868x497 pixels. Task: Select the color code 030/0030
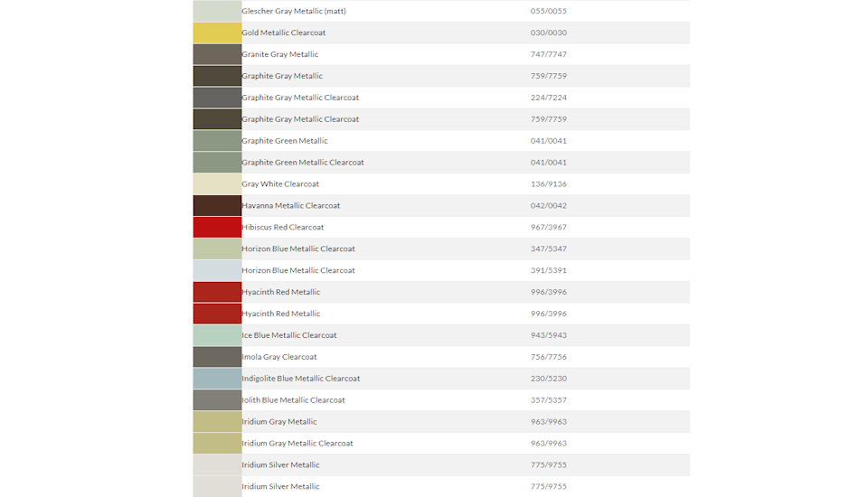coord(549,33)
